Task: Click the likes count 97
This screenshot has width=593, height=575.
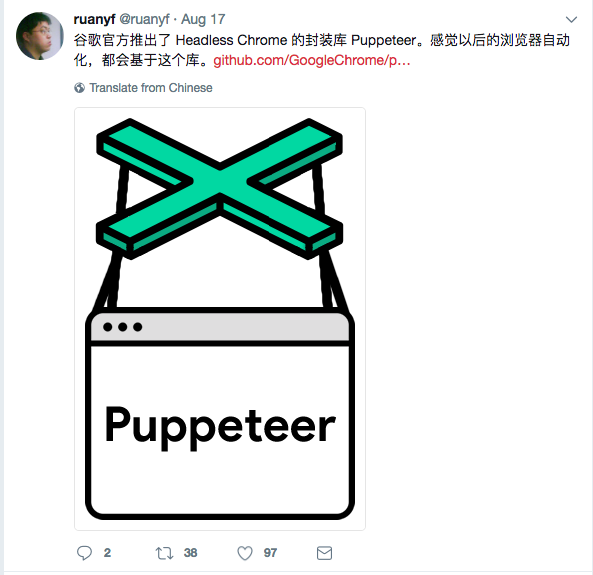Action: (x=270, y=553)
